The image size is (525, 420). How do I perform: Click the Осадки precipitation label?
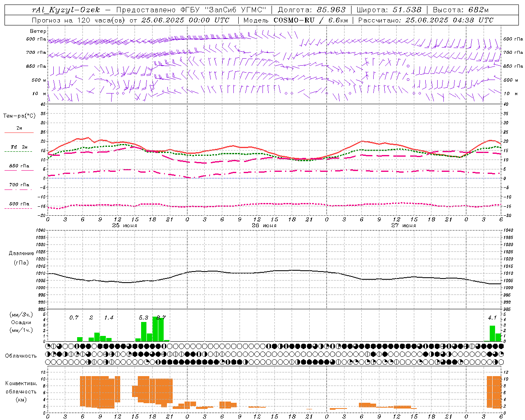click(x=21, y=322)
